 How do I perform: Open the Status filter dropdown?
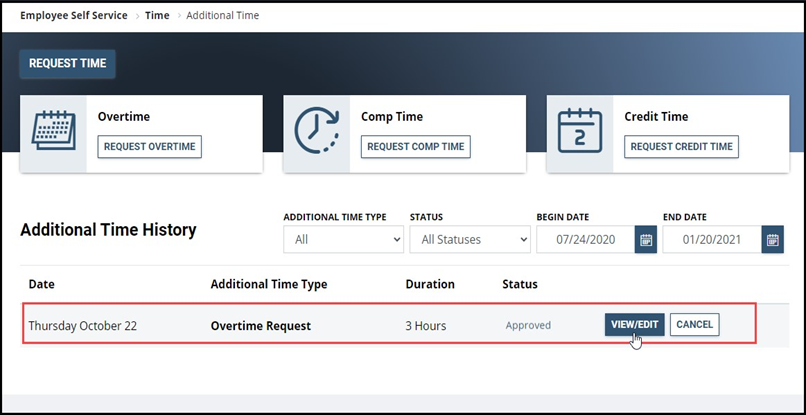point(470,240)
